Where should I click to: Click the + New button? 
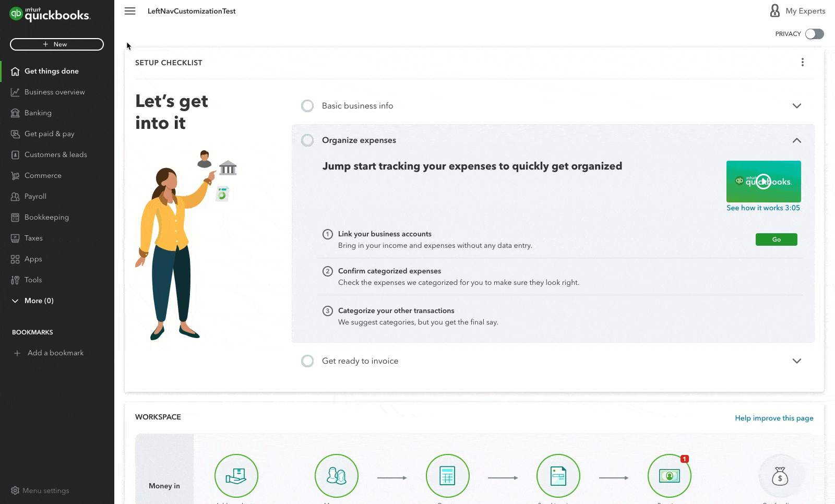57,44
